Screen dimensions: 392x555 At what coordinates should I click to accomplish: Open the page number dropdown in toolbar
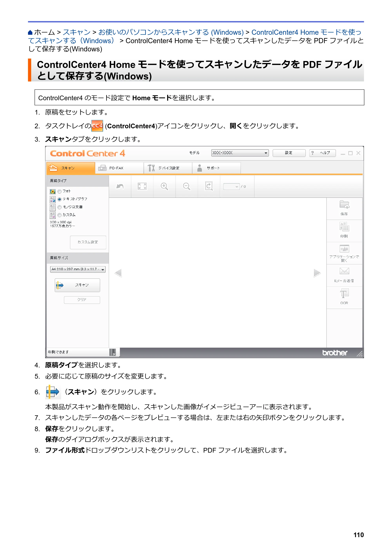click(x=231, y=186)
